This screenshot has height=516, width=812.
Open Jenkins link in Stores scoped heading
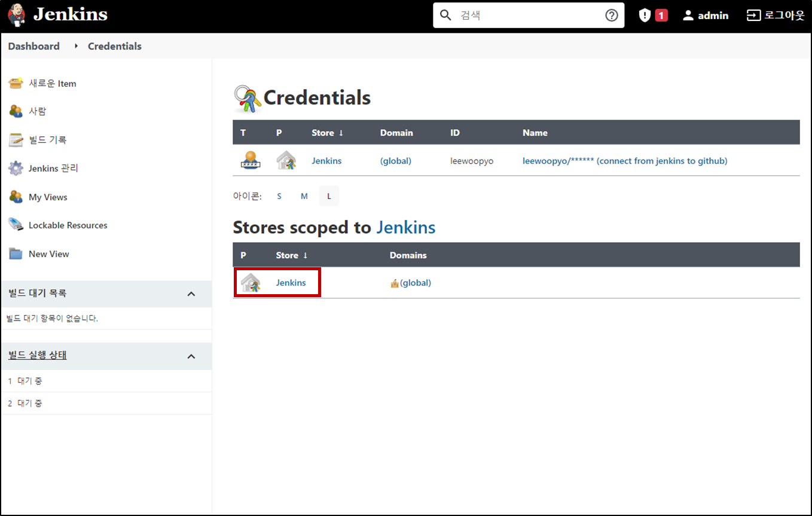coord(405,227)
